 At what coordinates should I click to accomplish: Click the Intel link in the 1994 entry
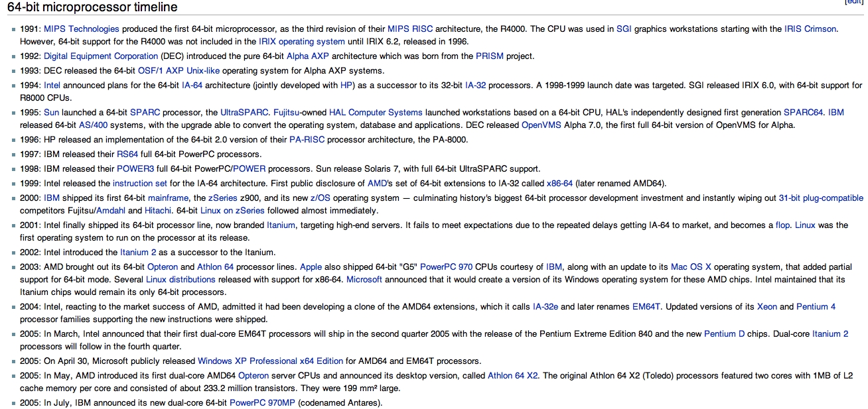pyautogui.click(x=52, y=86)
